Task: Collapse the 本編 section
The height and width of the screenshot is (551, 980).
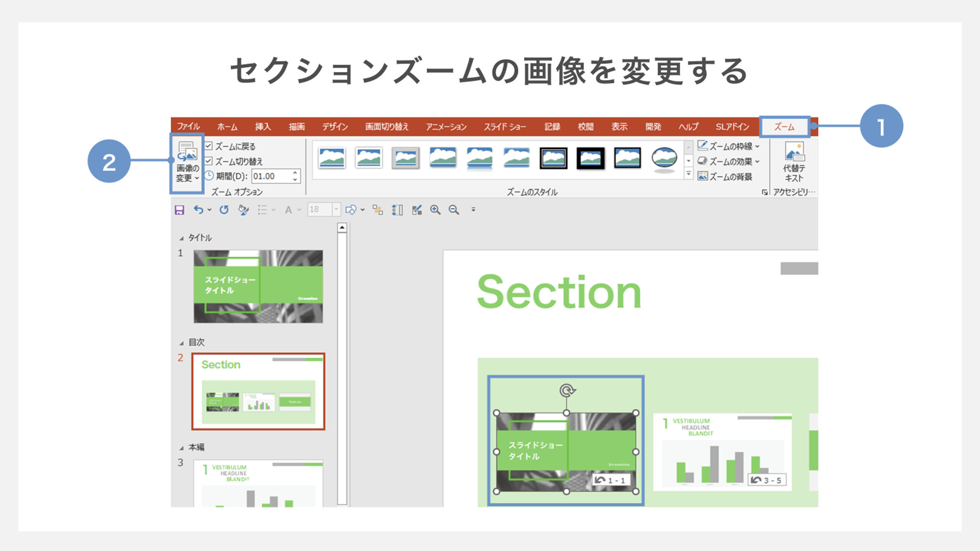Action: (181, 448)
